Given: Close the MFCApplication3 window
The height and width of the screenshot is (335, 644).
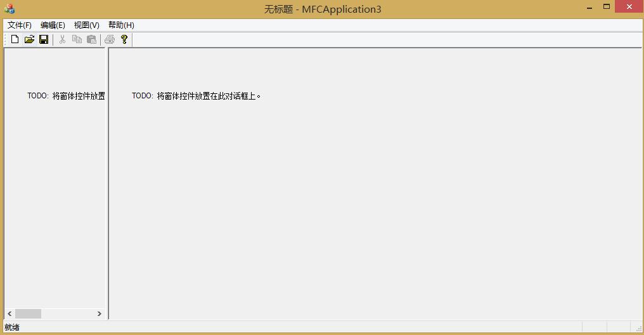Looking at the screenshot, I should [629, 6].
